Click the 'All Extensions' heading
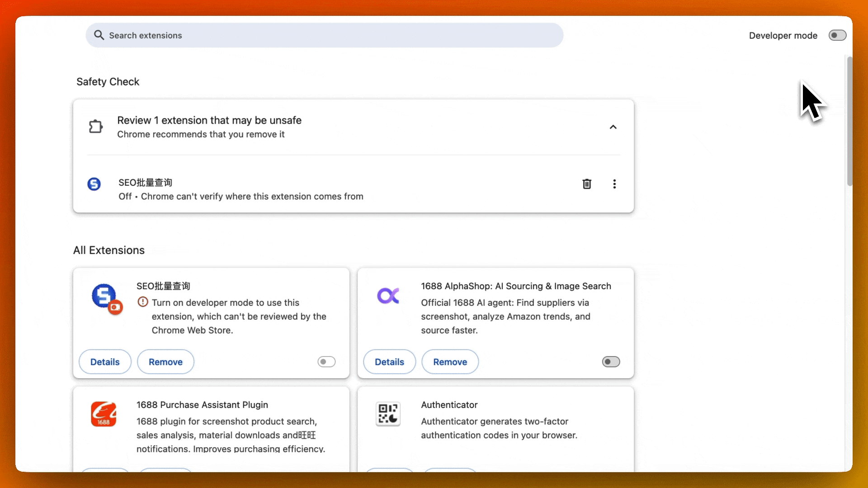This screenshot has height=488, width=868. coord(109,250)
